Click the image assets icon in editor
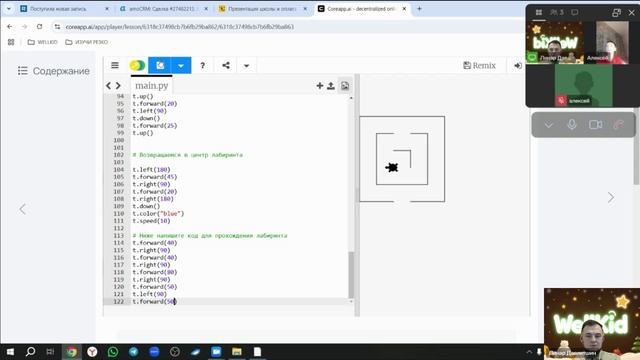The image size is (640, 360). coord(345,86)
